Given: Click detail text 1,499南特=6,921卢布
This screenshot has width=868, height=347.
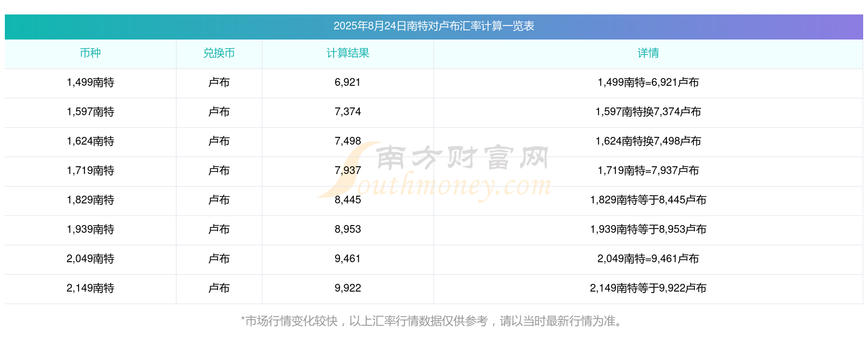Looking at the screenshot, I should (x=648, y=82).
